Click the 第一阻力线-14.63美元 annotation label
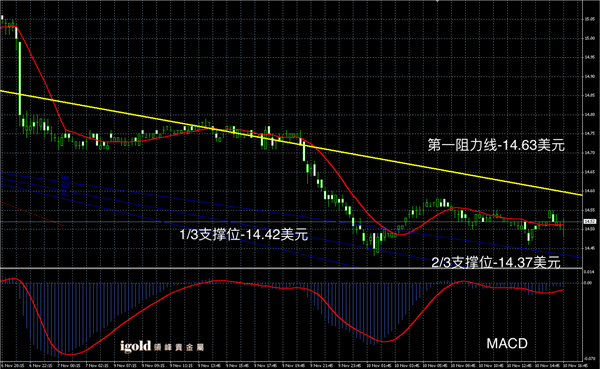Viewport: 600px width, 369px height. (496, 145)
